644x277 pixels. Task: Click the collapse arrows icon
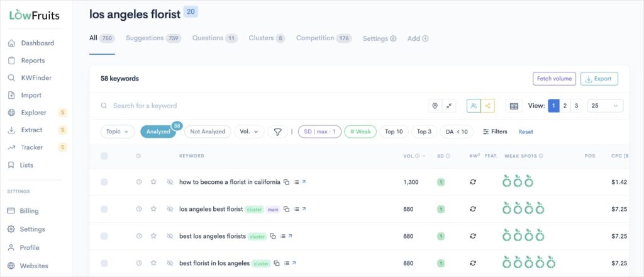(449, 106)
